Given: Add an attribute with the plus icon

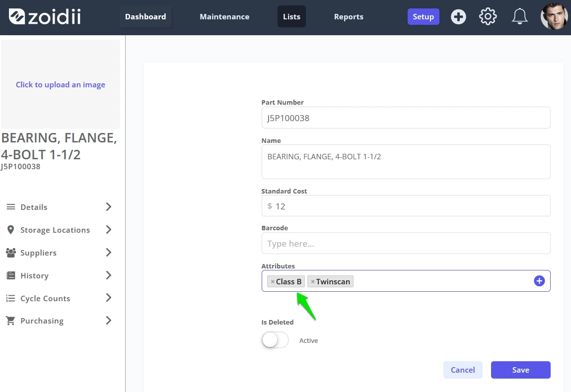Looking at the screenshot, I should [539, 281].
